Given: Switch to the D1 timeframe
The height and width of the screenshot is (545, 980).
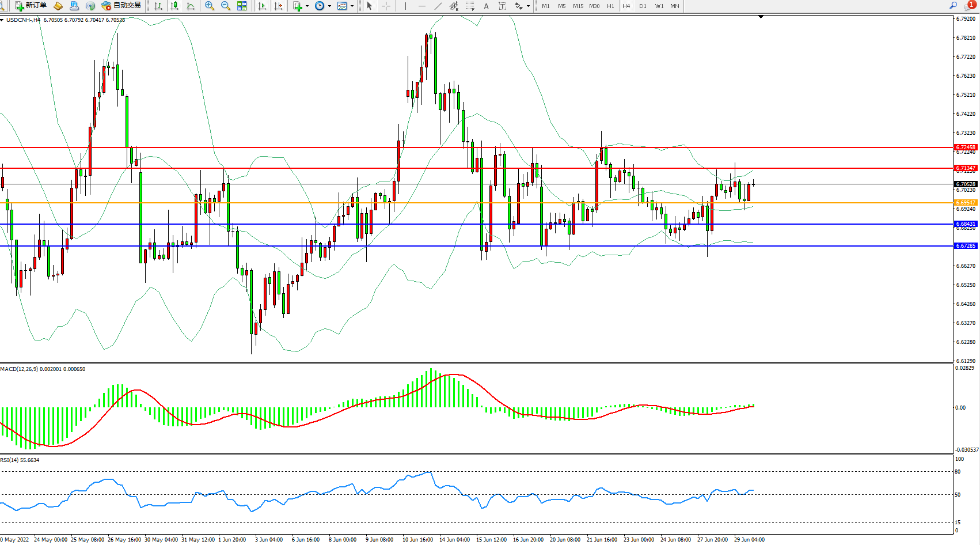Looking at the screenshot, I should [x=643, y=6].
